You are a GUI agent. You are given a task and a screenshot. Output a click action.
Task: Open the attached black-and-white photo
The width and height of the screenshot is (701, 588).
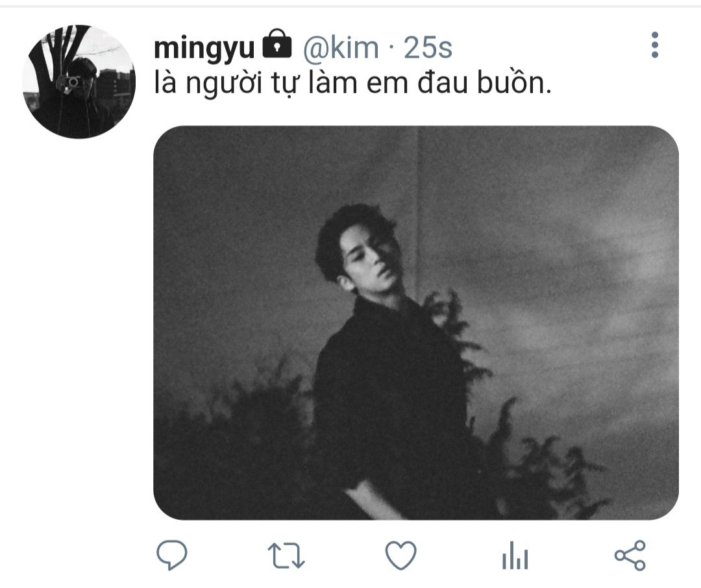[x=416, y=323]
